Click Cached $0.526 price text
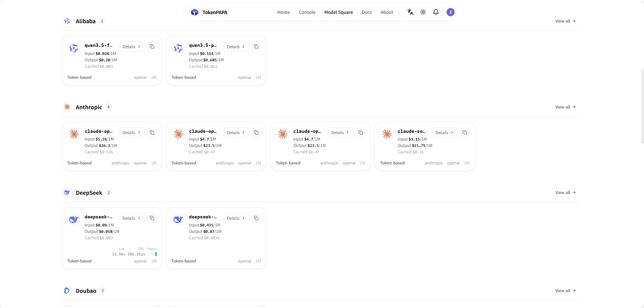Viewport: 644px width, 308px height. [99, 152]
